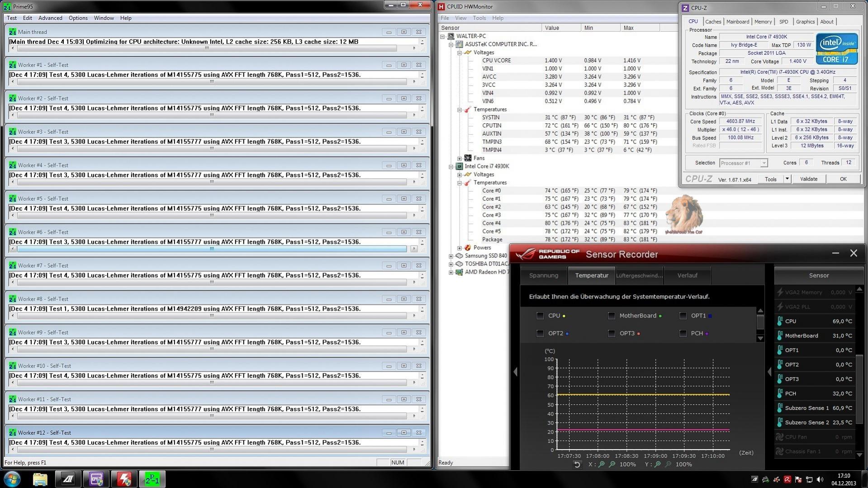Open the Verlauf tab in Sensor Recorder

click(687, 275)
